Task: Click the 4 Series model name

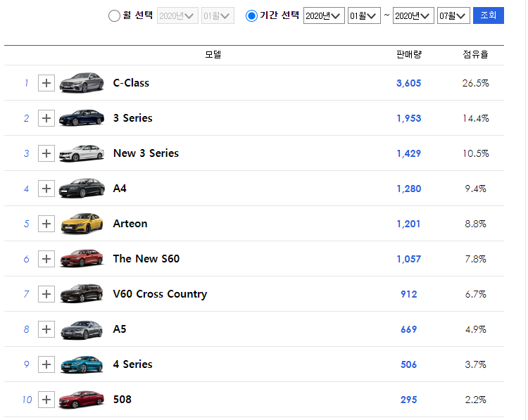Action: point(132,364)
